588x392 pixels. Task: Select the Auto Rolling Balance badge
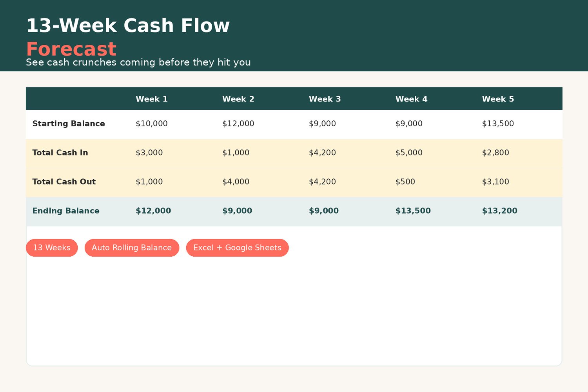[132, 248]
